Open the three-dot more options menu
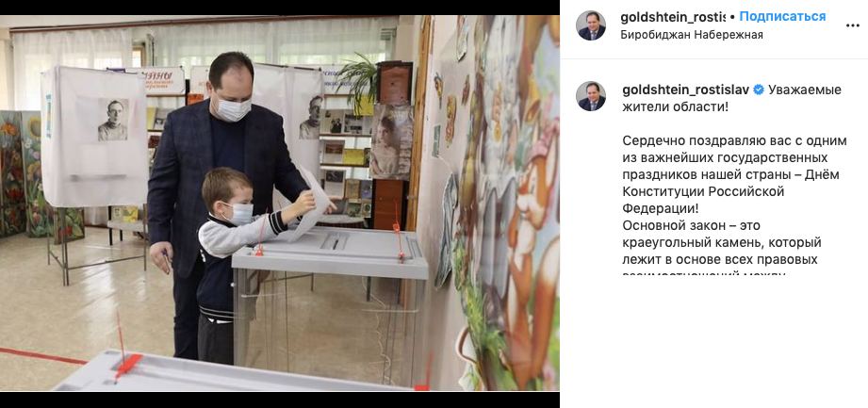 click(x=853, y=25)
